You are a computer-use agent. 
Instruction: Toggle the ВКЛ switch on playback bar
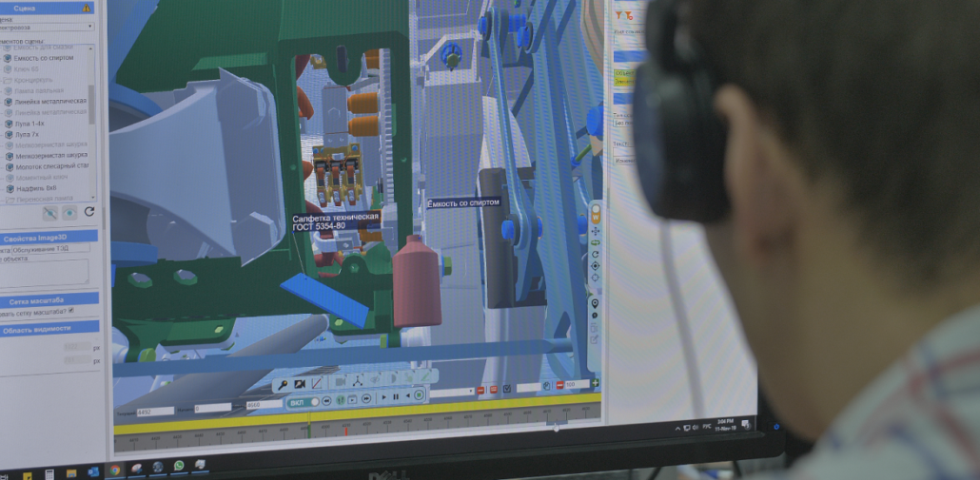coord(304,402)
